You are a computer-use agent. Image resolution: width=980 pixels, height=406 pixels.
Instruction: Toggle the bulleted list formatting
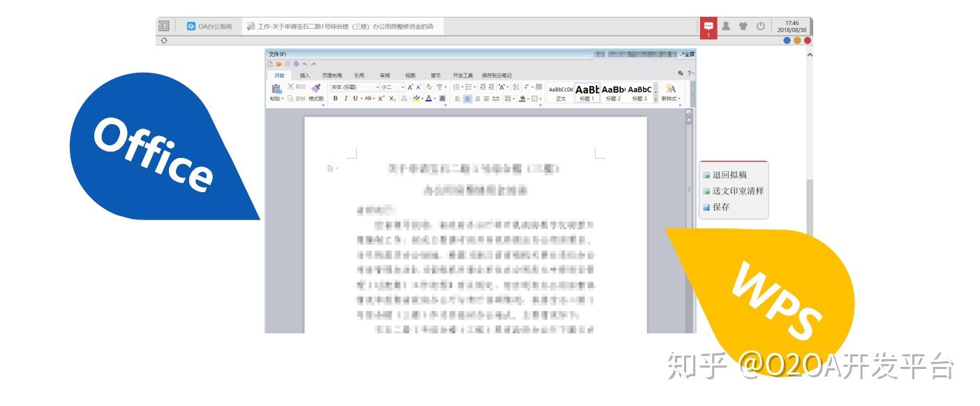tap(455, 87)
